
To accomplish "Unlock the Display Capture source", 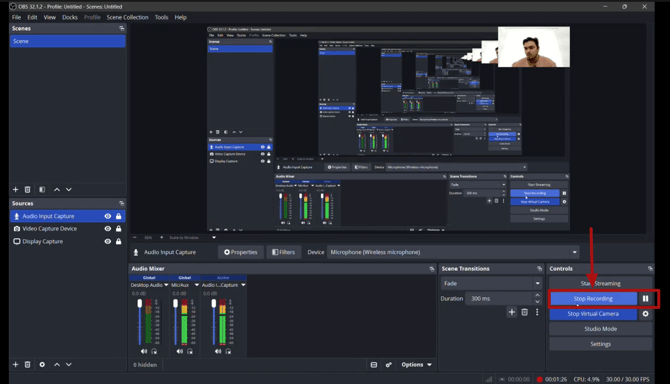I will (118, 241).
